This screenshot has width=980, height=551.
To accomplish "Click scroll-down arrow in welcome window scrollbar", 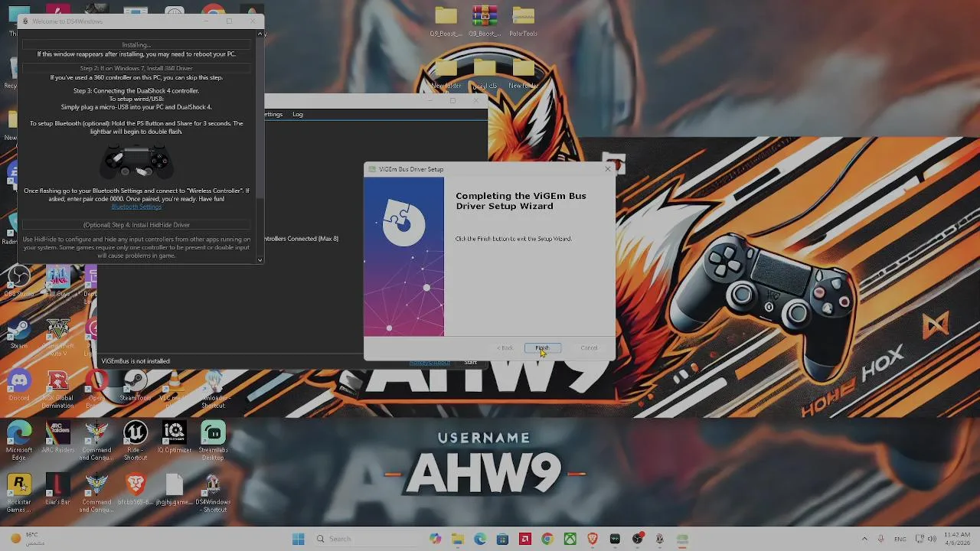I will coord(260,260).
